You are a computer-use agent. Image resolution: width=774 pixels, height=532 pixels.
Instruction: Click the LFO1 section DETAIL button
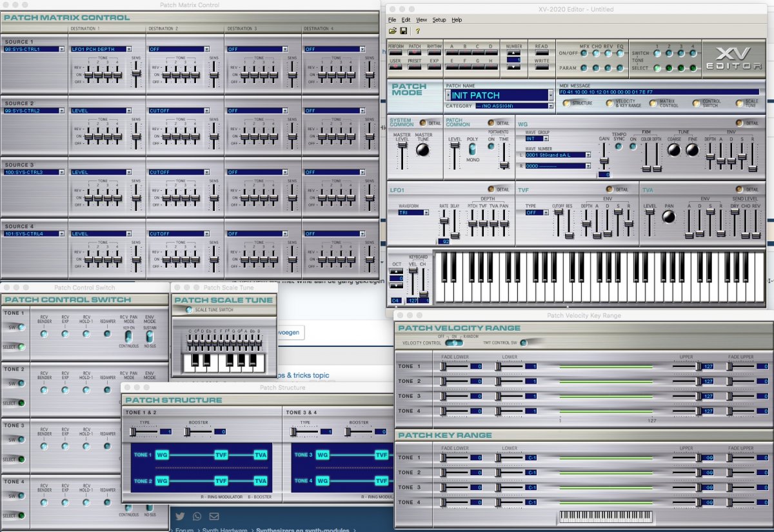(492, 190)
